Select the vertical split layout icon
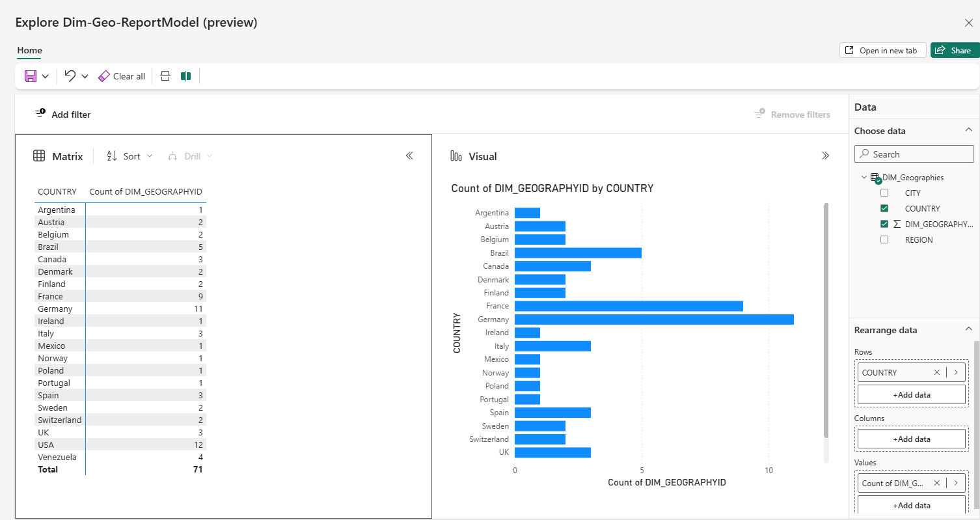This screenshot has height=520, width=980. [x=185, y=75]
